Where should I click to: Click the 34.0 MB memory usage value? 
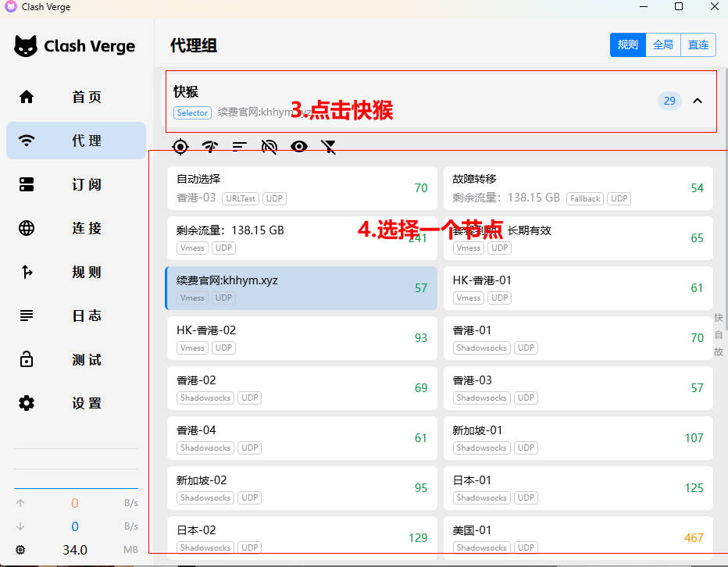coord(75,550)
